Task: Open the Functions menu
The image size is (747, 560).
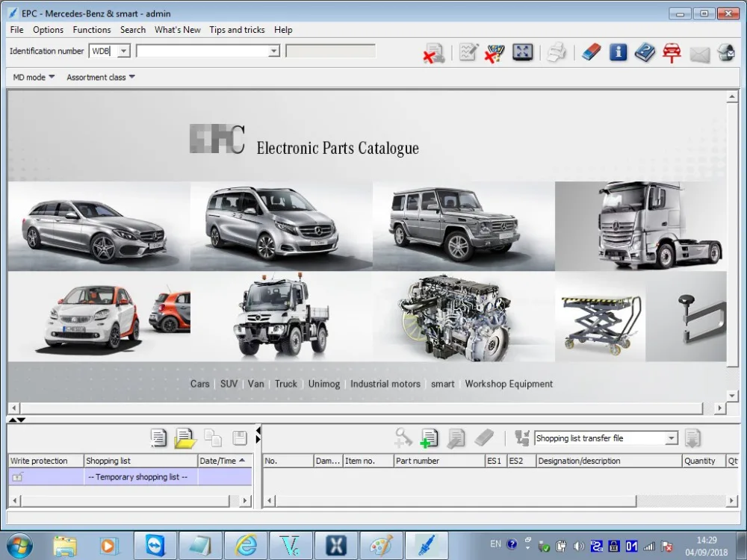Action: pos(91,30)
